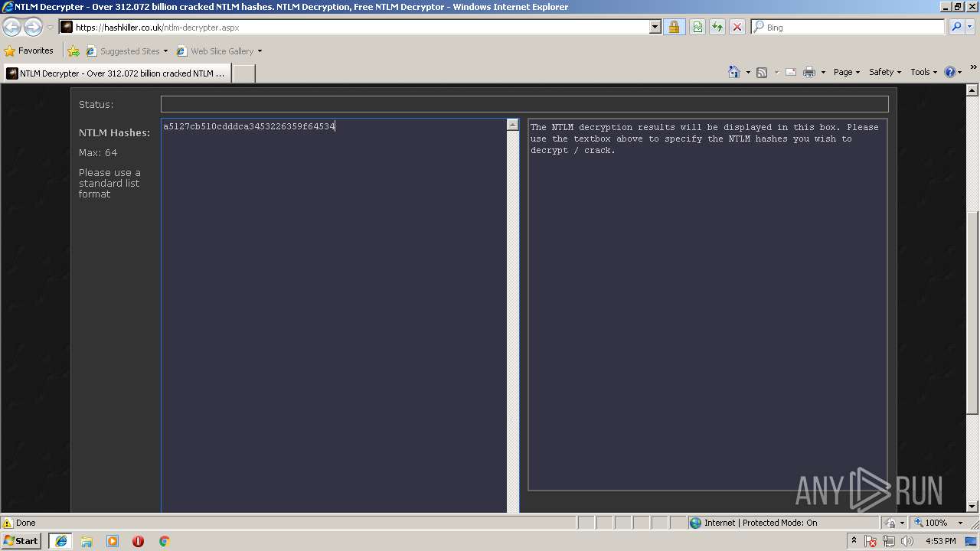Viewport: 980px width, 551px height.
Task: Open the Page menu
Action: point(847,72)
